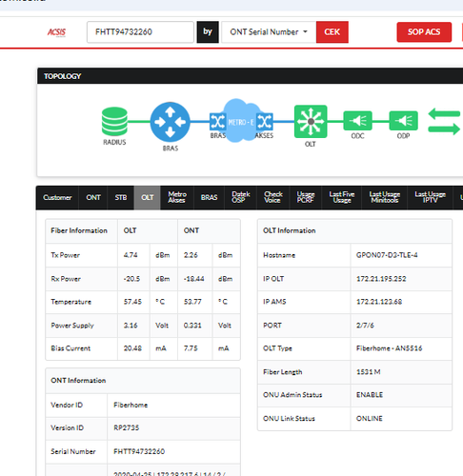
Task: Open the Datek OSP tab
Action: 241,197
